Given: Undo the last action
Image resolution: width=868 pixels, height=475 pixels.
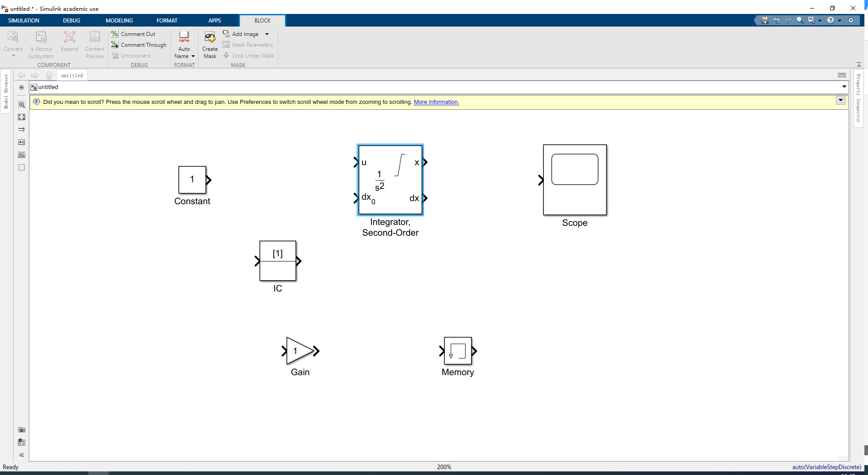Looking at the screenshot, I should 777,20.
